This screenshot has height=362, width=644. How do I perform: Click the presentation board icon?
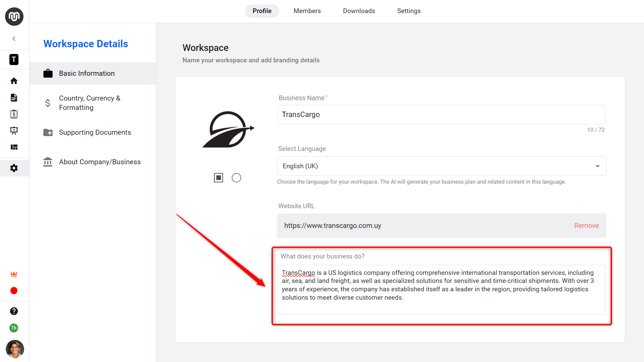pyautogui.click(x=14, y=131)
